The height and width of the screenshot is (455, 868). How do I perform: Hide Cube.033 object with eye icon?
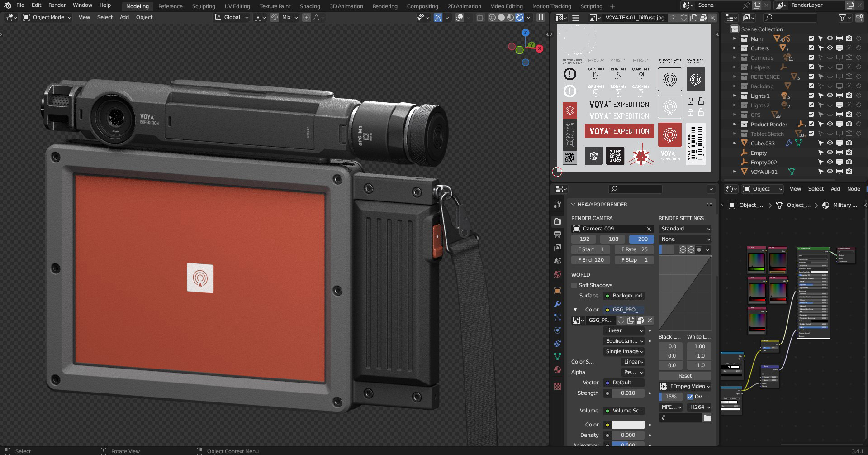[830, 143]
